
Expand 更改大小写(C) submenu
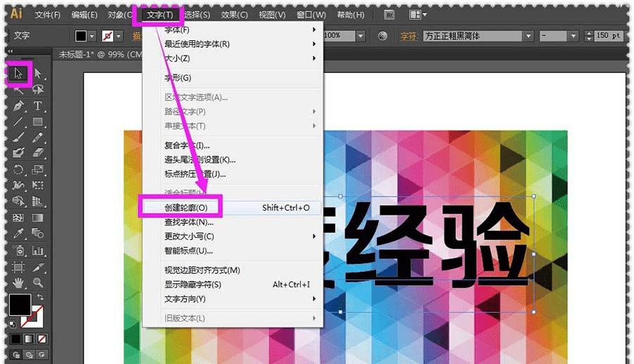pyautogui.click(x=233, y=237)
